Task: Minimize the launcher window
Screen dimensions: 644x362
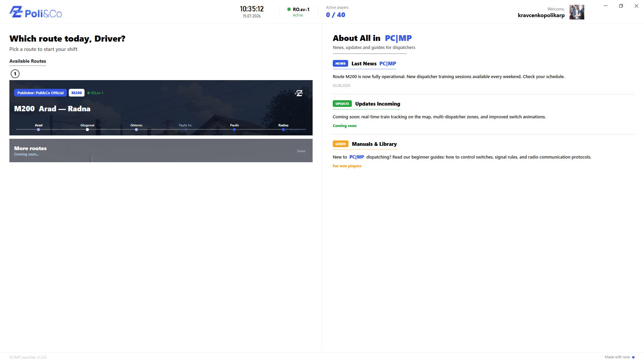Action: point(605,6)
